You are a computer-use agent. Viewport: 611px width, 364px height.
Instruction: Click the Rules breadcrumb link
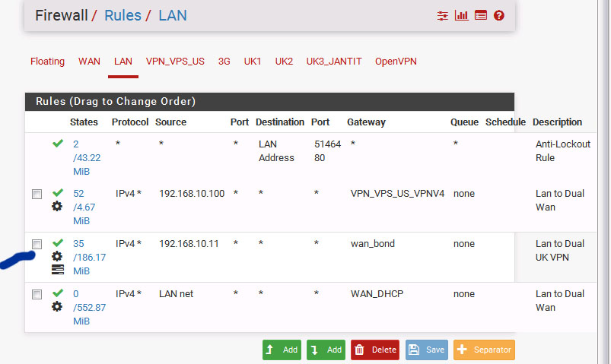(x=123, y=15)
